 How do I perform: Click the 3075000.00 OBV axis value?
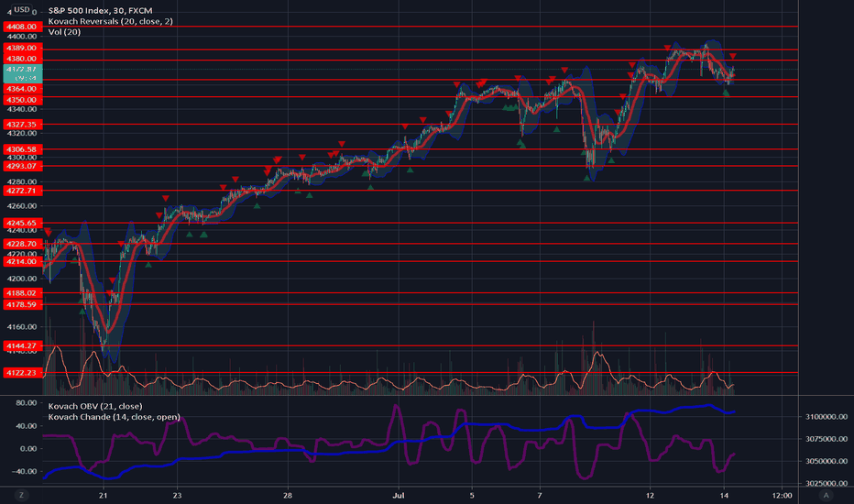pos(827,439)
